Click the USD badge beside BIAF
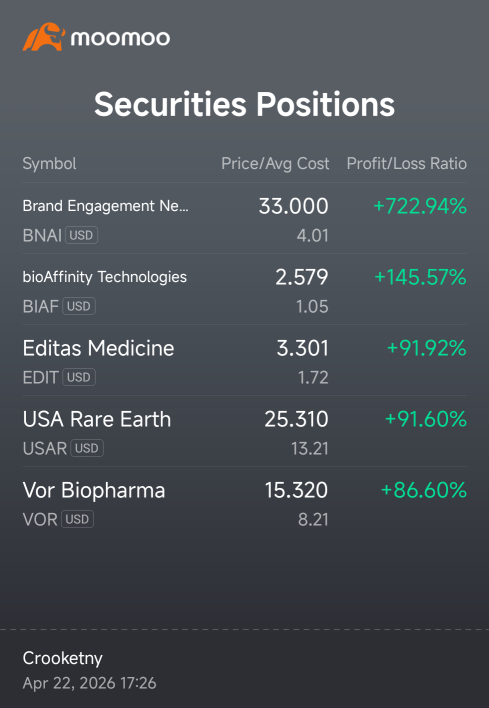 point(79,306)
